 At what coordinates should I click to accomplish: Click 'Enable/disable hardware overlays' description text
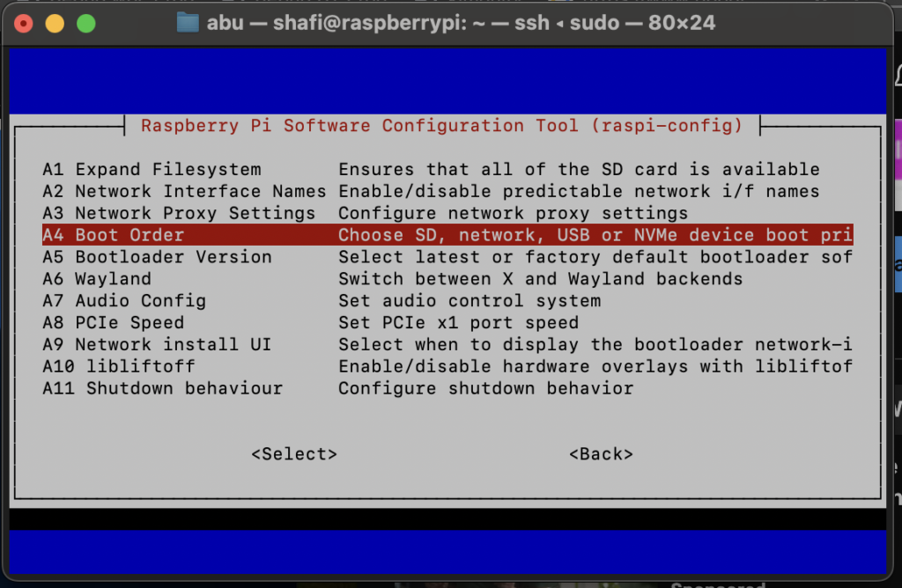coord(595,366)
